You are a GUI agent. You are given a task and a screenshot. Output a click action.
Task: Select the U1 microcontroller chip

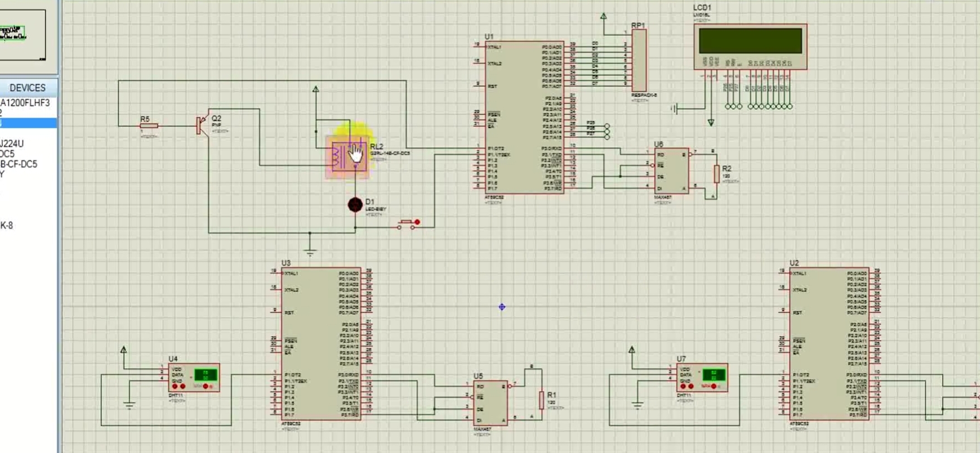tap(524, 118)
